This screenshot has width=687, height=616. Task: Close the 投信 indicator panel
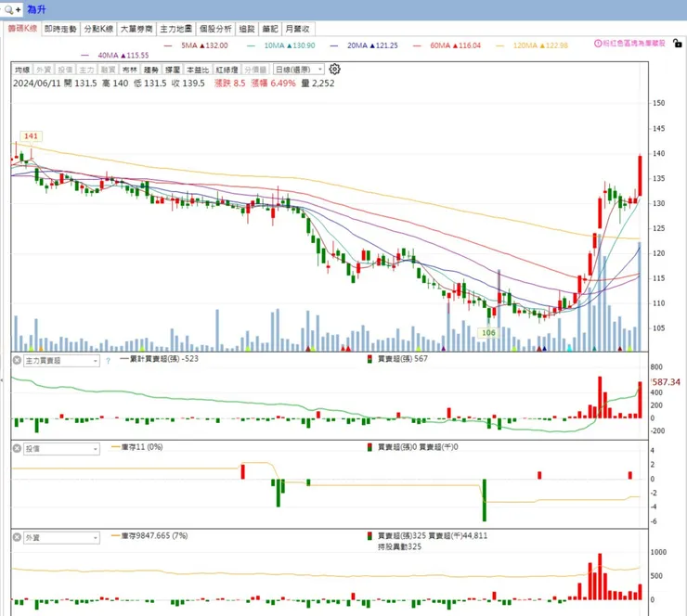(17, 448)
